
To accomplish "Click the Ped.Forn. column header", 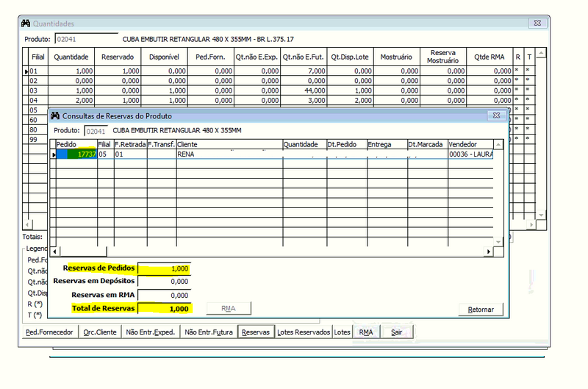I will pyautogui.click(x=211, y=57).
